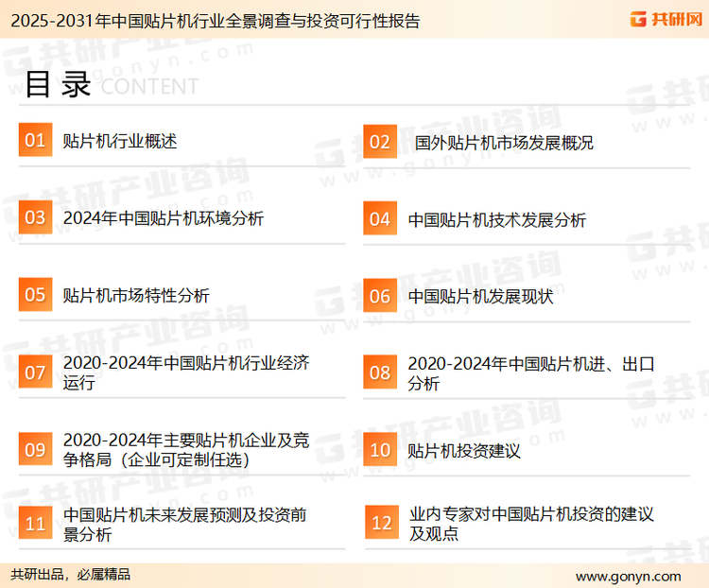Click the orange 06 number badge
Viewport: 709px width, 588px height.
tap(380, 296)
